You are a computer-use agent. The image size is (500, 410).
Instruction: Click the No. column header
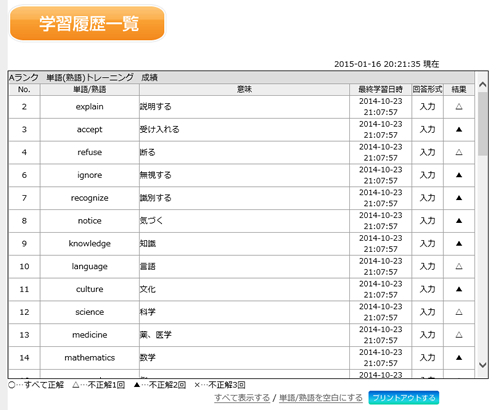[24, 89]
